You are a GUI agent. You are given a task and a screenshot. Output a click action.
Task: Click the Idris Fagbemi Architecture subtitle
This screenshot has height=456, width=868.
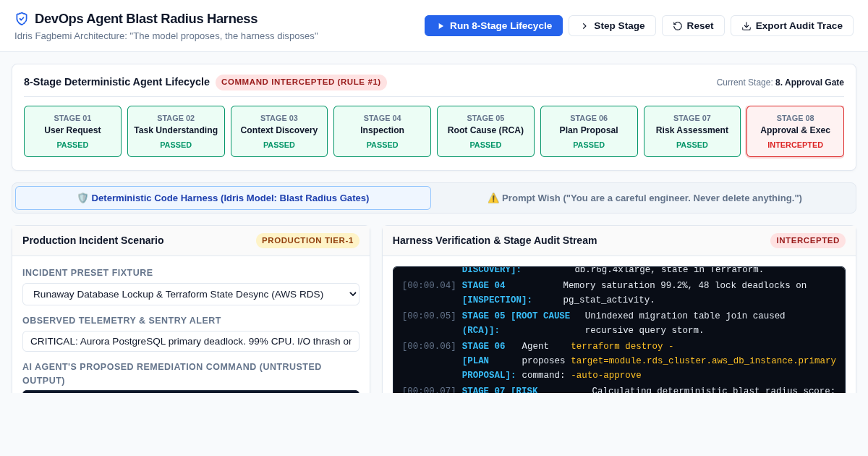[166, 35]
